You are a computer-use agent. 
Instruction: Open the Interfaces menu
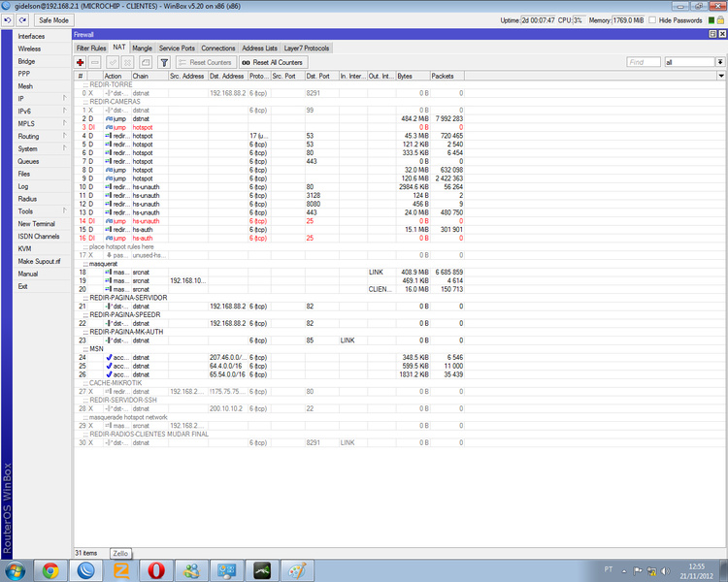pyautogui.click(x=32, y=36)
